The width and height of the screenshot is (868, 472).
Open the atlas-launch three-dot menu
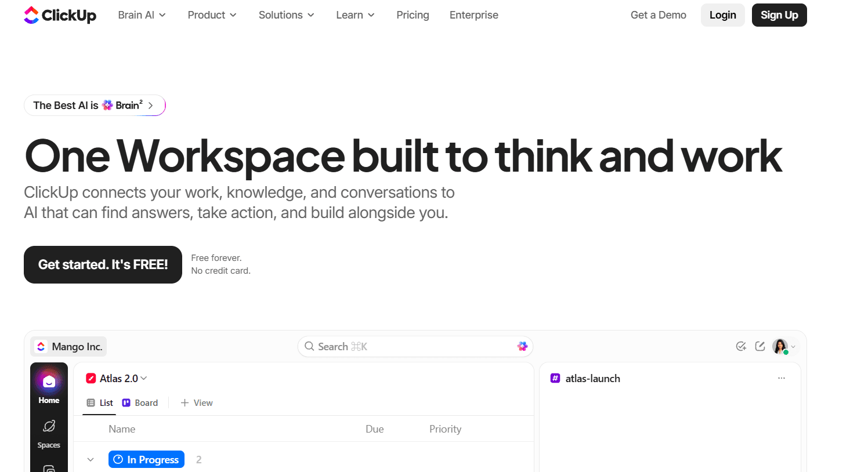(782, 378)
